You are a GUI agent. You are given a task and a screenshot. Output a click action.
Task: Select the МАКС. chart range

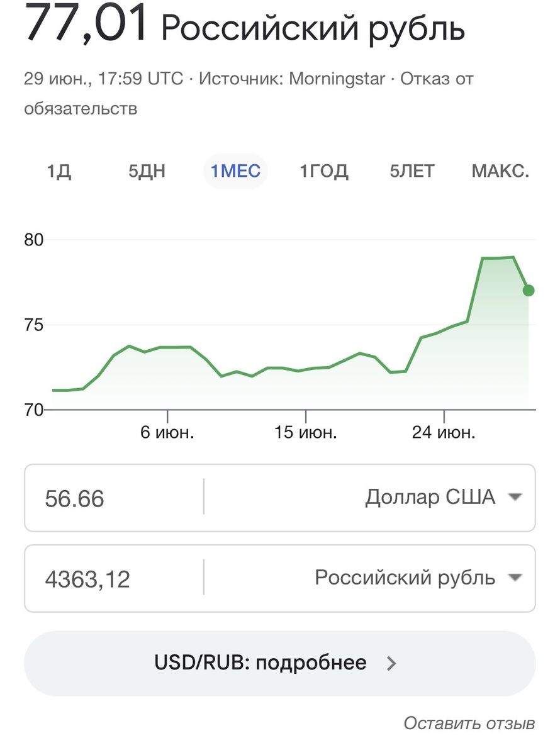[500, 171]
